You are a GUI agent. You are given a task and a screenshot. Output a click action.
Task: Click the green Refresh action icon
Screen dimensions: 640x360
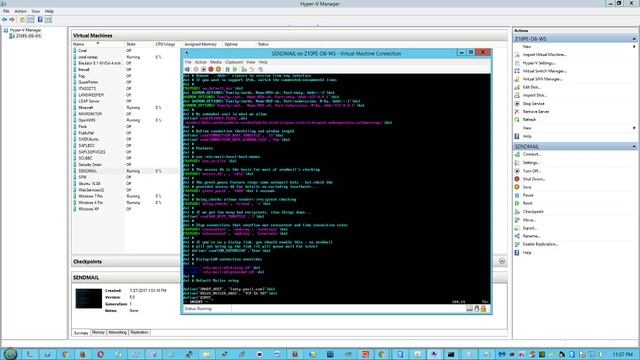coord(517,120)
